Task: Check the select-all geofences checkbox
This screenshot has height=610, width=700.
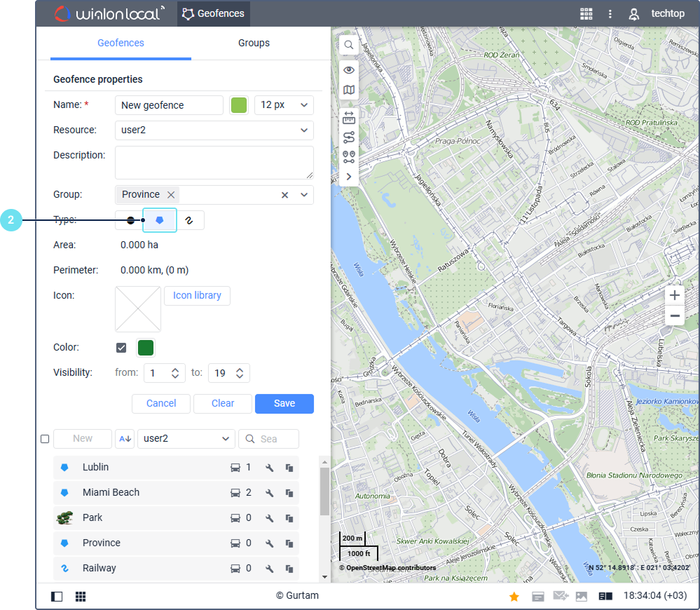Action: [x=45, y=439]
